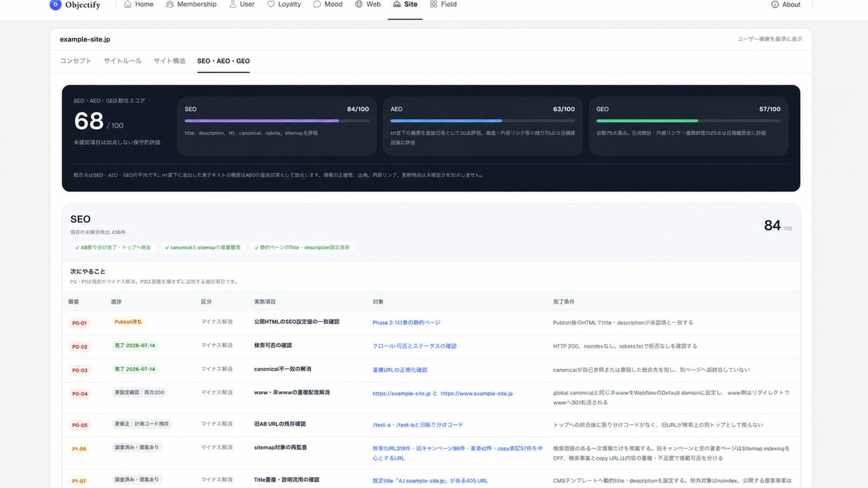This screenshot has height=488, width=868.
Task: Open the https://www.example-site.jp link
Action: point(476,394)
